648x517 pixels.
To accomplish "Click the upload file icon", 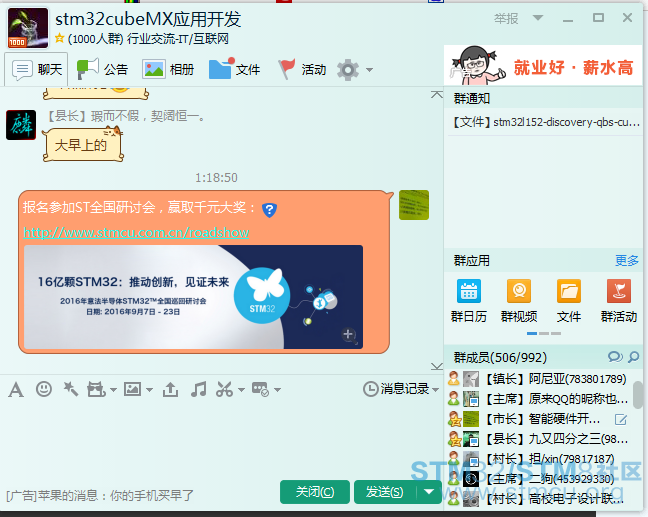I will pyautogui.click(x=170, y=389).
